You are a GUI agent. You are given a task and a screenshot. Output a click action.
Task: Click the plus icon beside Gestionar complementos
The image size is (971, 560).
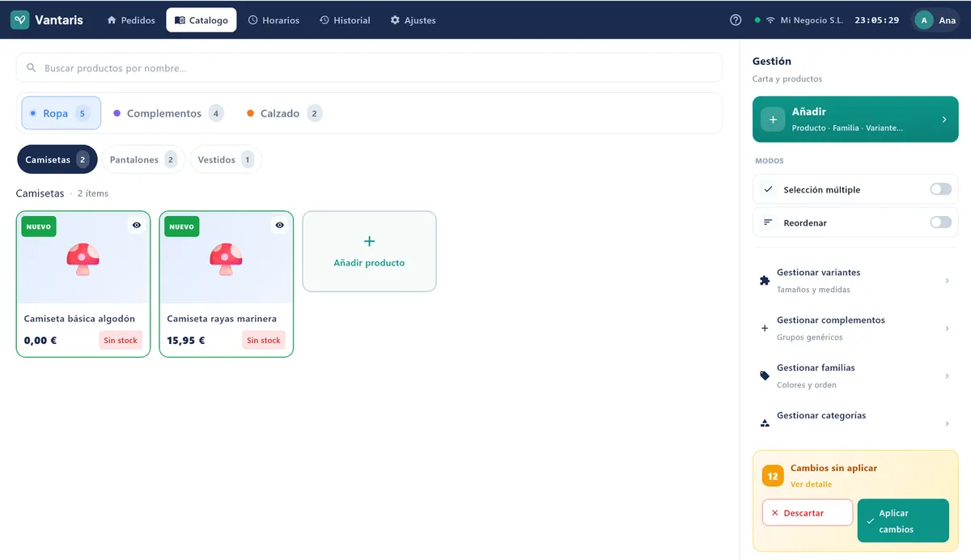(x=765, y=329)
